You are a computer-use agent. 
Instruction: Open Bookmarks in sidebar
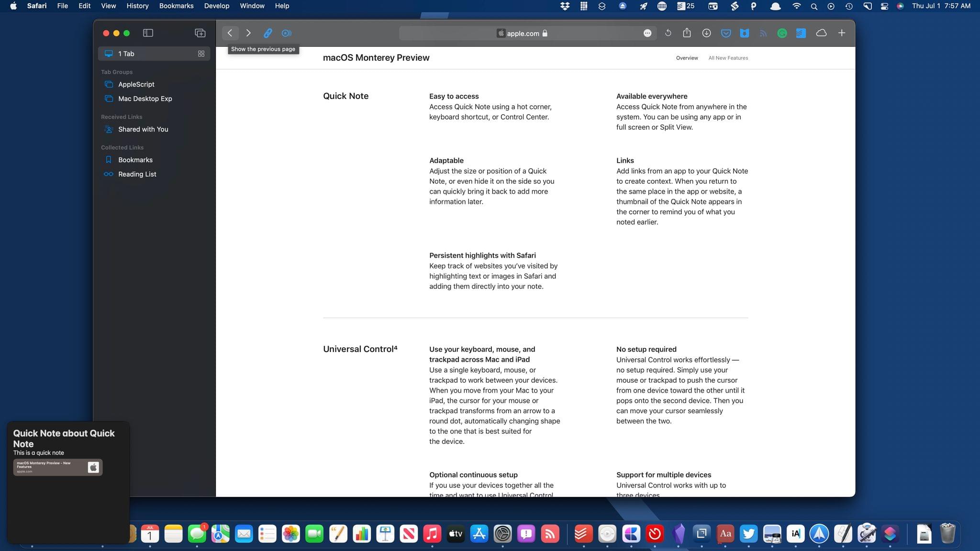coord(134,159)
